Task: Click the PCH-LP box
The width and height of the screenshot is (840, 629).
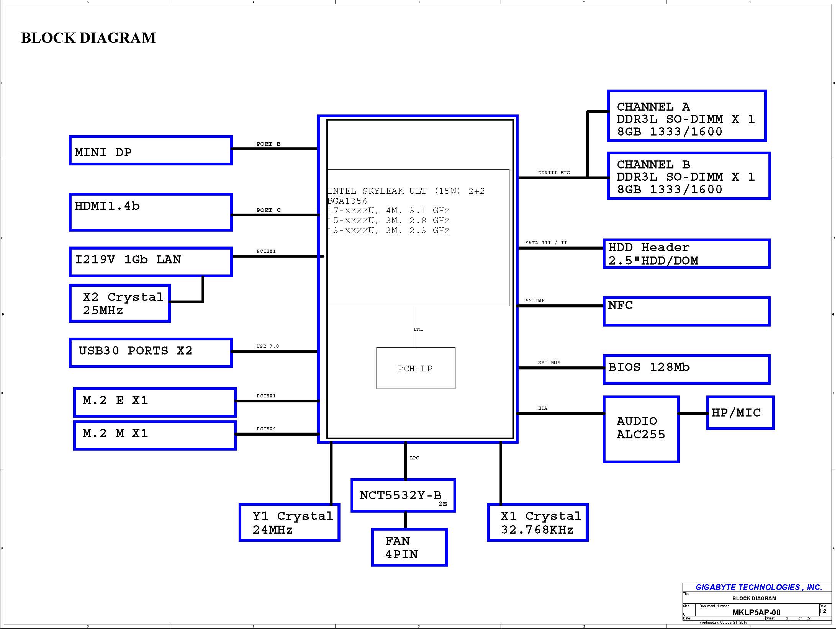Action: click(x=416, y=368)
